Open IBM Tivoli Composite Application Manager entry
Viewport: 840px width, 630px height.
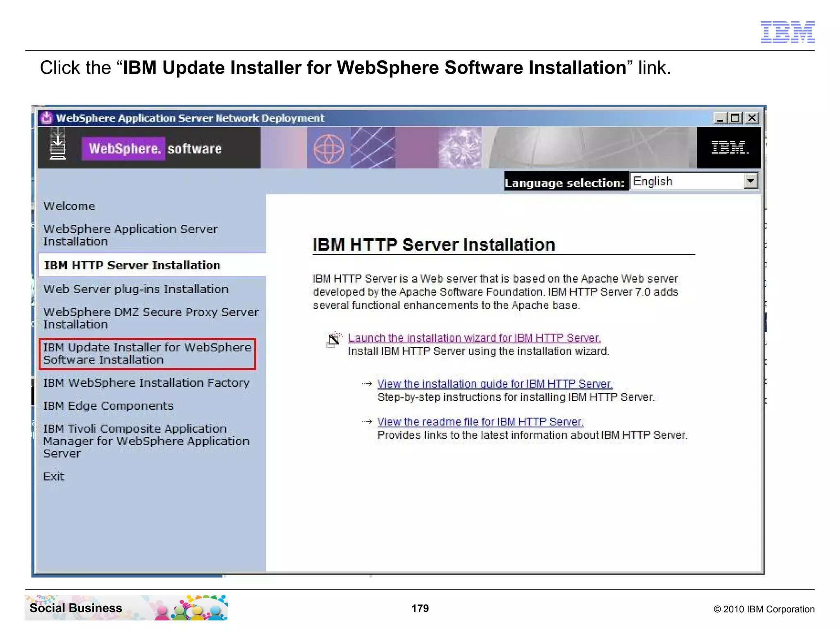coord(146,441)
